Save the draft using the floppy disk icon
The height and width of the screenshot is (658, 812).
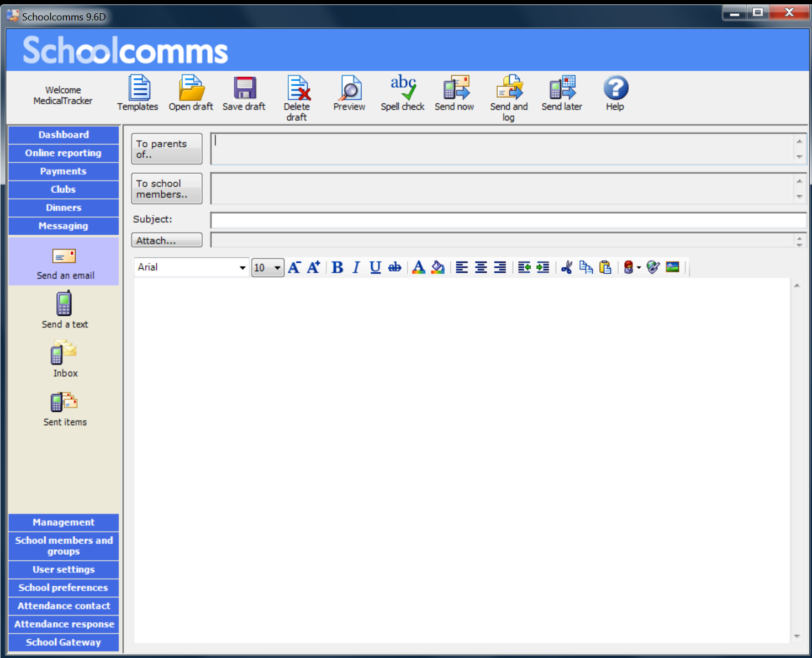(244, 93)
